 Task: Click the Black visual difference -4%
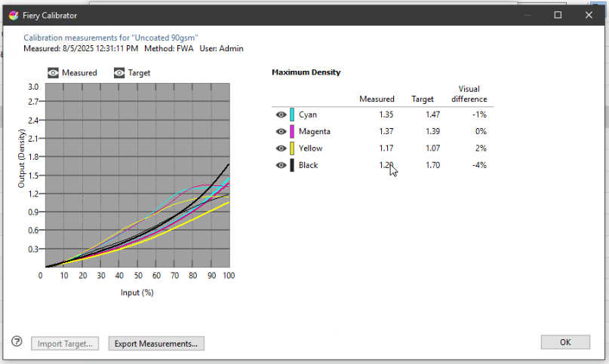(x=479, y=165)
